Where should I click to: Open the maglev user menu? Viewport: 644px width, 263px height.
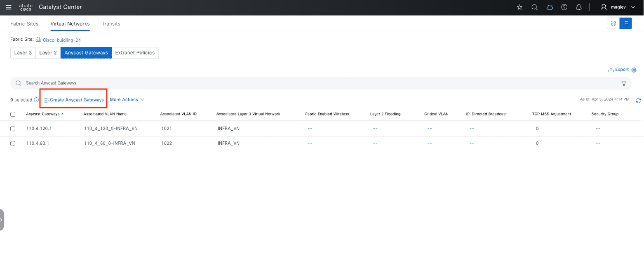point(618,7)
